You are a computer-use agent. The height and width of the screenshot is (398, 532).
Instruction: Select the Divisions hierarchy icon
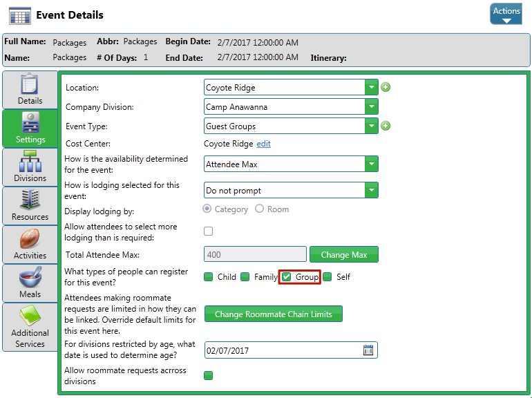click(30, 162)
